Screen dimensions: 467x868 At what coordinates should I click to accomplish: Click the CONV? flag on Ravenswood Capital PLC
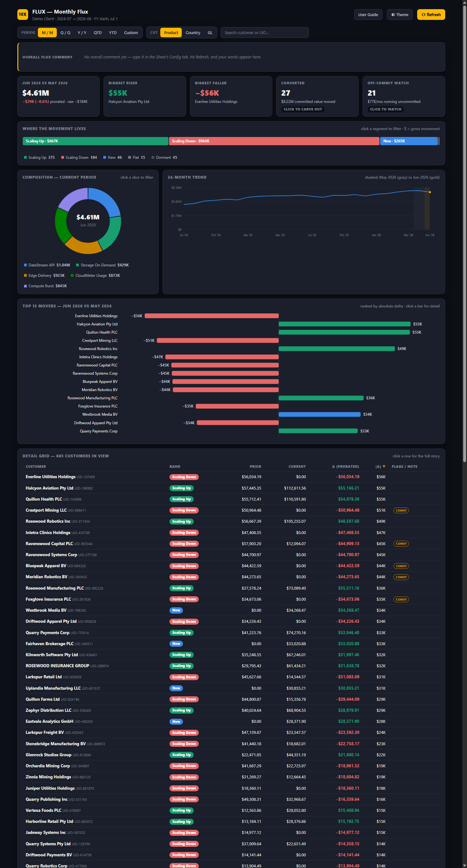tap(401, 544)
